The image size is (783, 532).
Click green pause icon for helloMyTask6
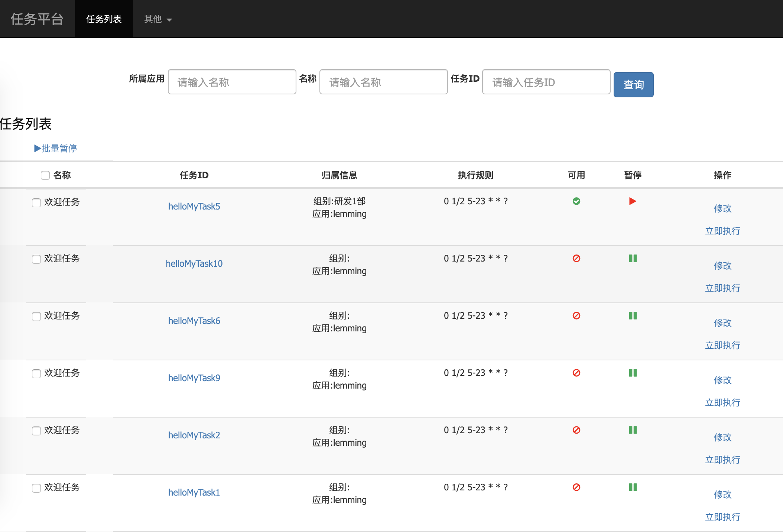tap(633, 316)
